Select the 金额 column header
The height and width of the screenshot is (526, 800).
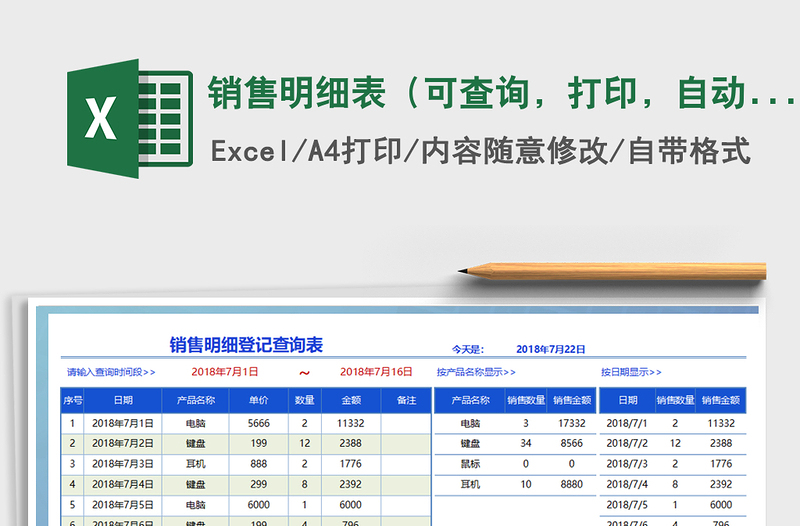pos(351,400)
